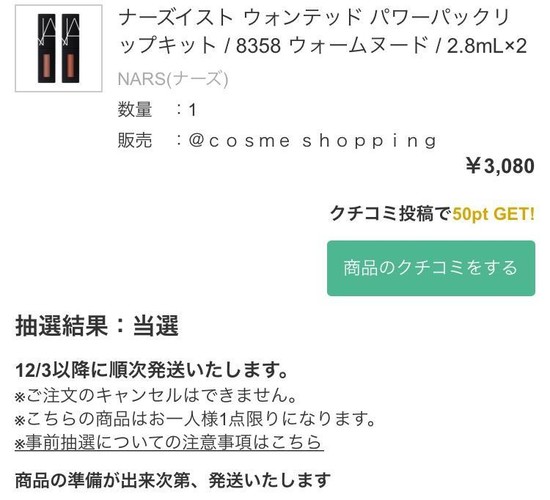Image resolution: width=550 pixels, height=500 pixels.
Task: Click the 12/3以降に順次発送いたします notice
Action: point(152,369)
